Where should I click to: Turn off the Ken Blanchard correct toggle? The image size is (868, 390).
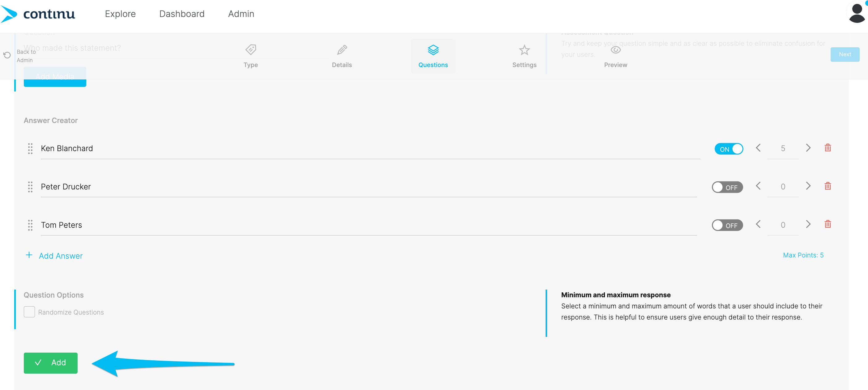[729, 149]
